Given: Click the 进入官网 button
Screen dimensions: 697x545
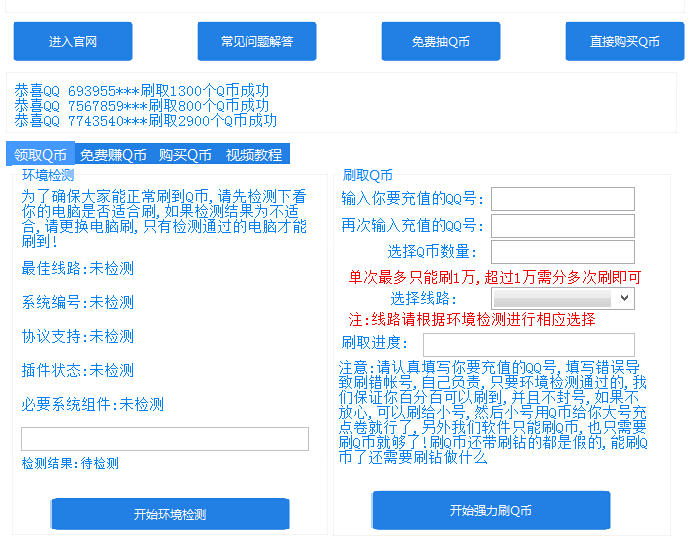Looking at the screenshot, I should tap(73, 41).
